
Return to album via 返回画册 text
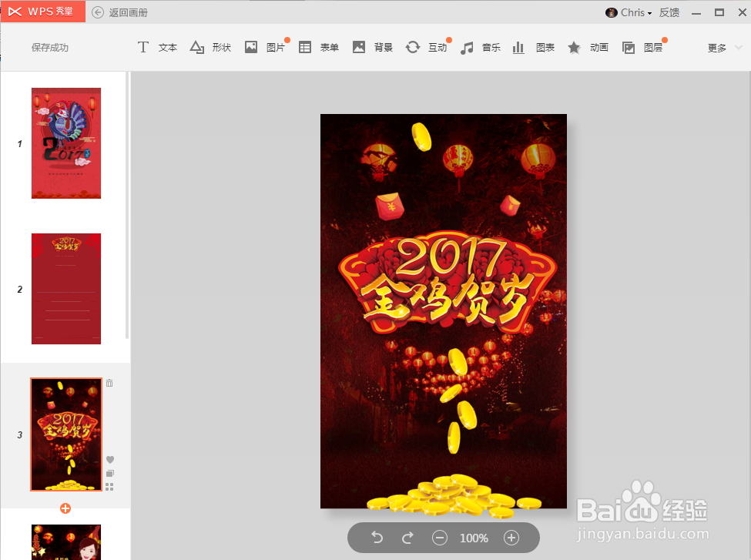click(129, 12)
